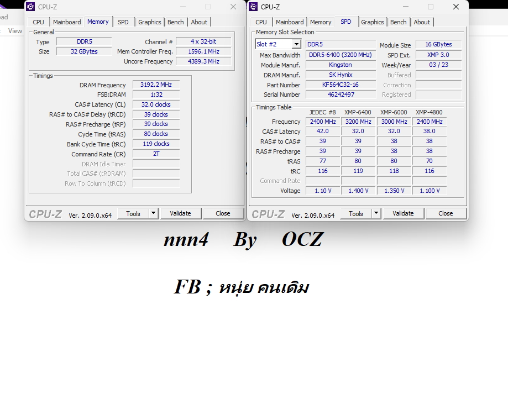Select the Memory tab in the right CPU-Z window
Screen dimensions: 508x420
click(321, 22)
